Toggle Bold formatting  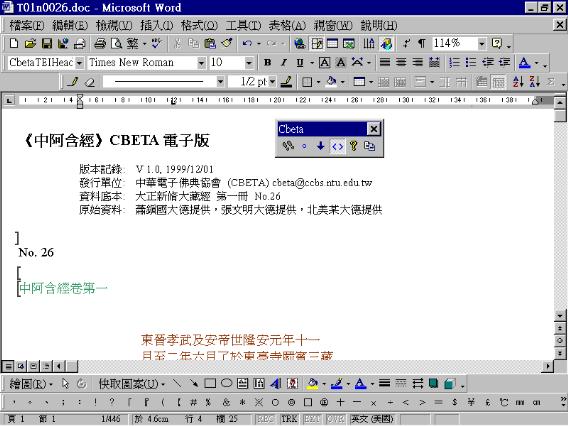(x=268, y=63)
